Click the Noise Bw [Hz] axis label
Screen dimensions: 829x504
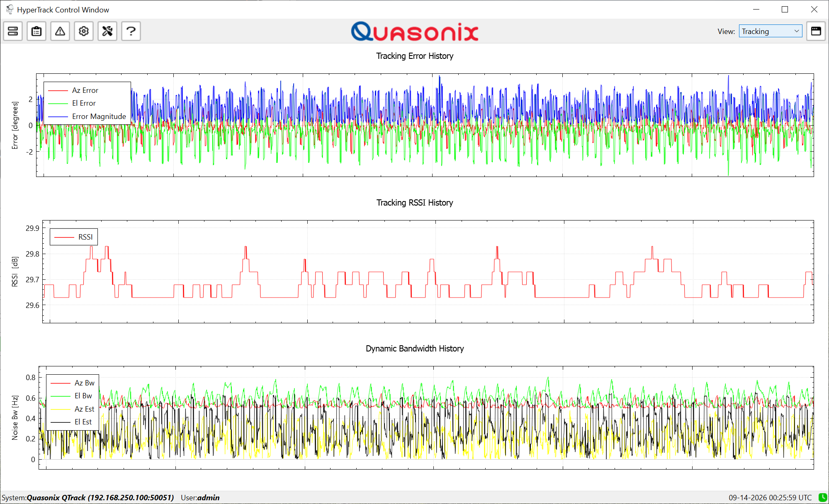pos(15,417)
